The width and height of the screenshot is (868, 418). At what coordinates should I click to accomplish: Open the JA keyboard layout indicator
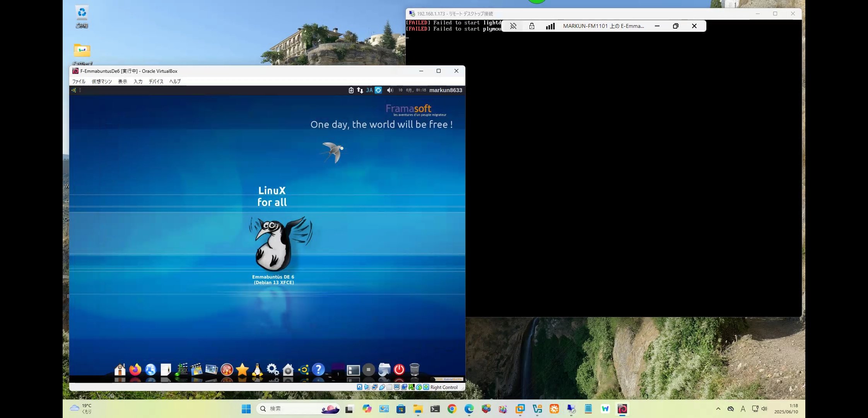pos(369,90)
